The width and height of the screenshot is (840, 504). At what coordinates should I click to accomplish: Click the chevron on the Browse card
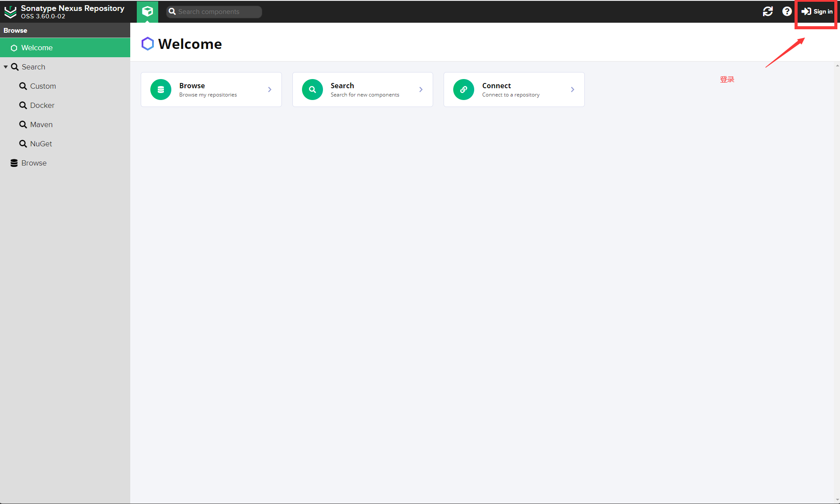[x=270, y=90]
